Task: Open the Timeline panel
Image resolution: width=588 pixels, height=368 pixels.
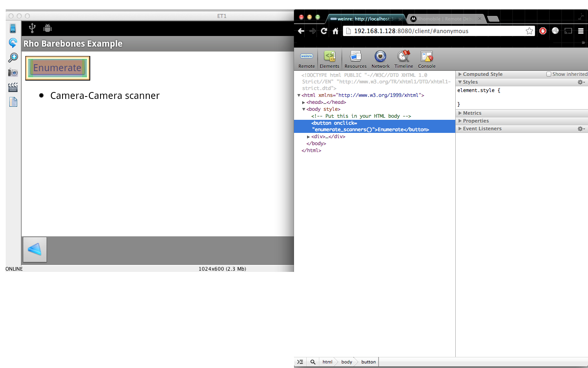Action: [x=403, y=59]
